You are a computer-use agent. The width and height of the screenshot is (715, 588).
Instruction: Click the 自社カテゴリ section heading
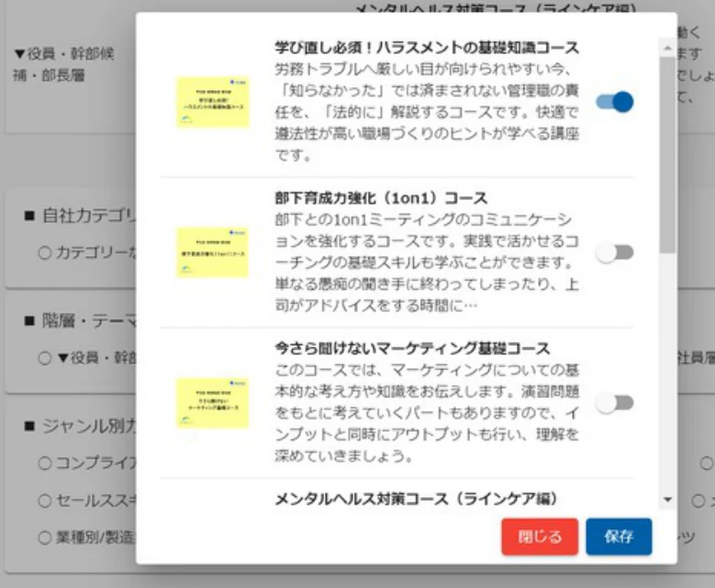point(80,216)
